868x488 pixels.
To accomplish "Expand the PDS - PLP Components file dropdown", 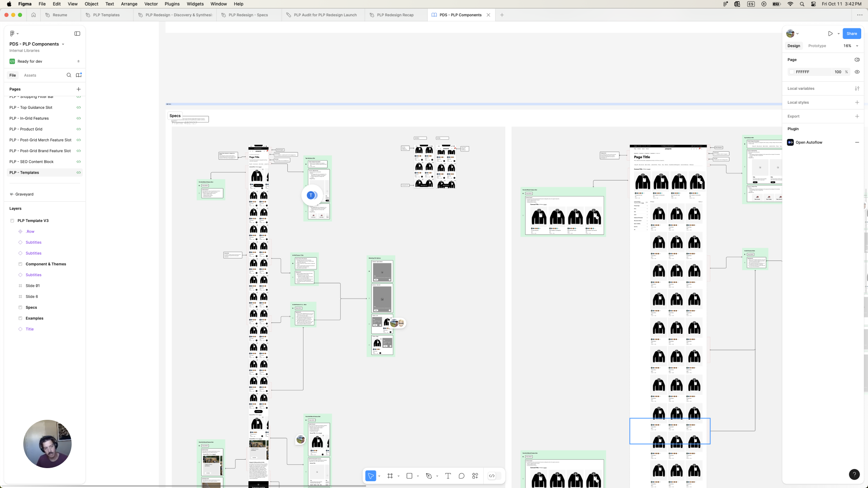I will click(63, 44).
